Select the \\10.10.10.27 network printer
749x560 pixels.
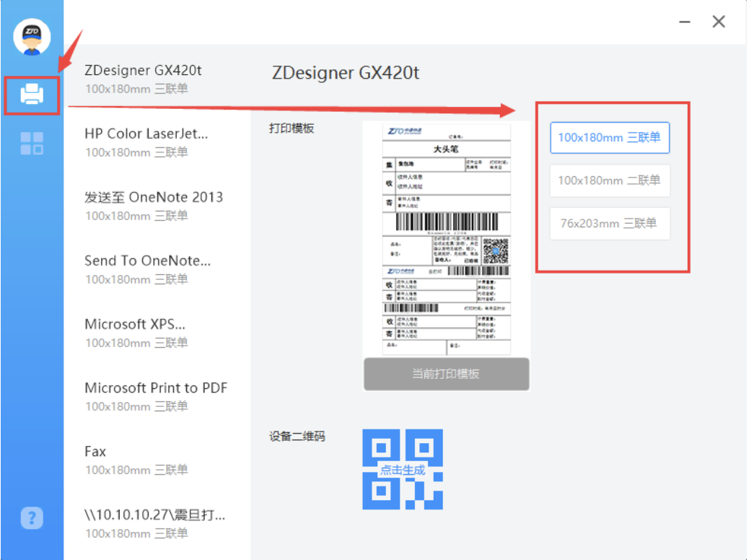157,523
